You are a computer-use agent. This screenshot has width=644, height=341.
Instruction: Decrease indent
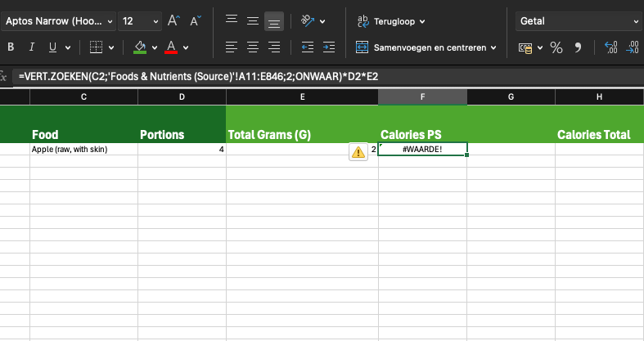(x=307, y=47)
